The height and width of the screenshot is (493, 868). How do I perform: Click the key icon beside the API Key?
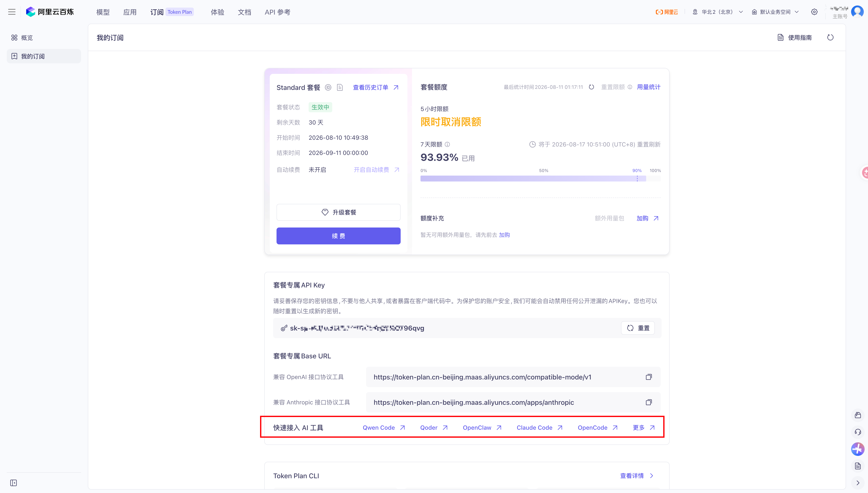coord(284,328)
